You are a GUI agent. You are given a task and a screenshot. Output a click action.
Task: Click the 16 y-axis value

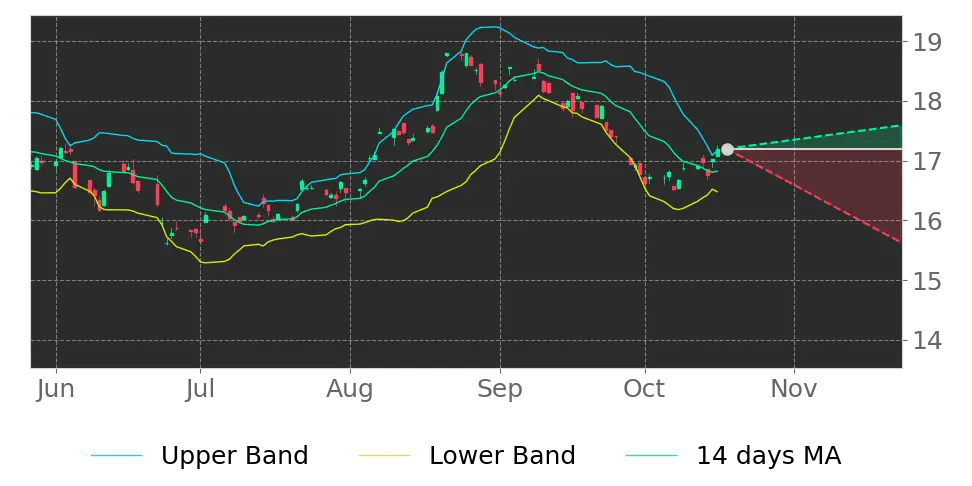(925, 221)
